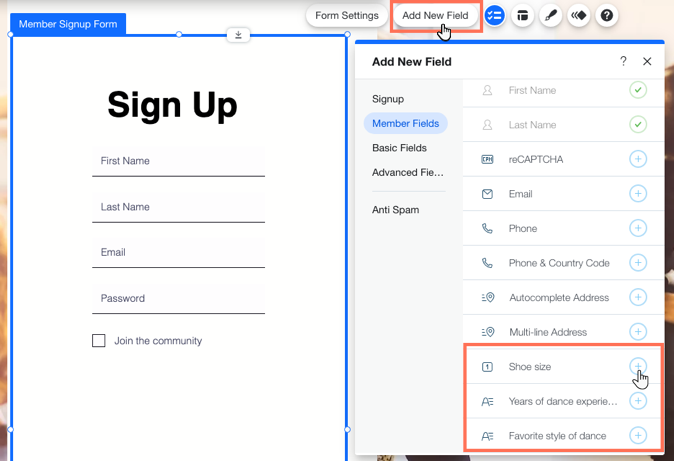674x461 pixels.
Task: Click person icon beside First Name row
Action: click(x=487, y=90)
